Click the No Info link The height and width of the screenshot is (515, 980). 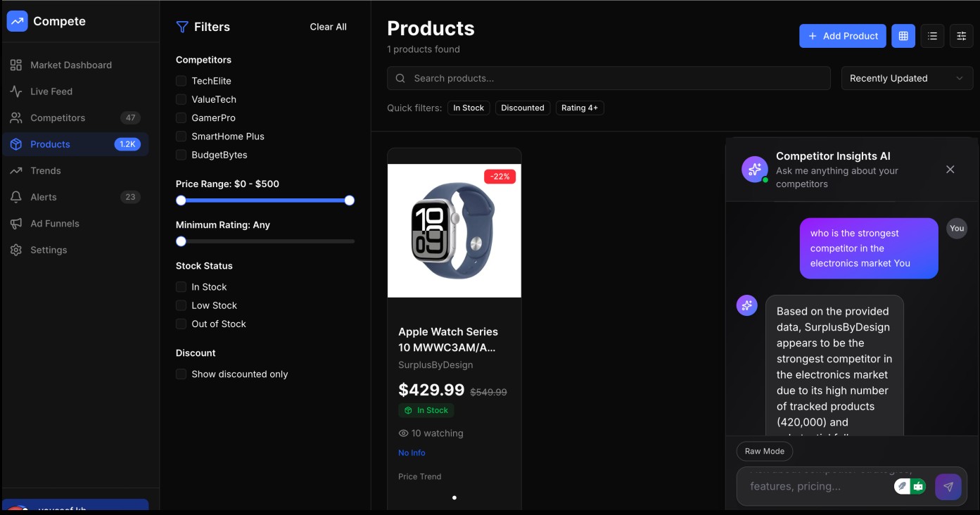pyautogui.click(x=412, y=453)
